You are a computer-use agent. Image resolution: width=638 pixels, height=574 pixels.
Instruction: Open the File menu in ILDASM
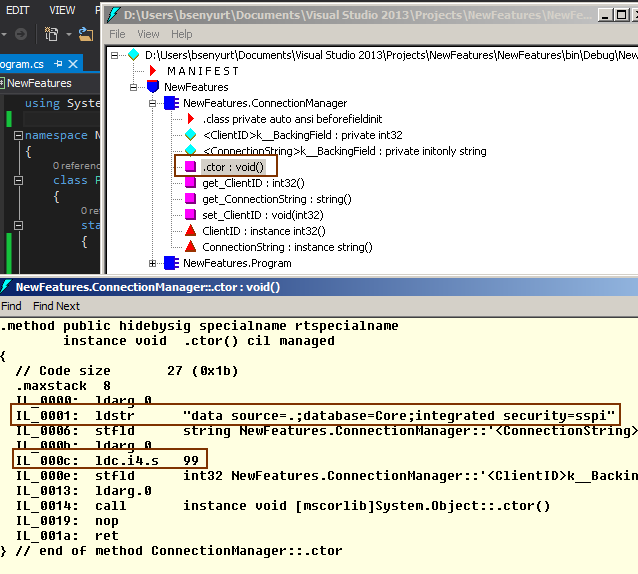coord(118,34)
